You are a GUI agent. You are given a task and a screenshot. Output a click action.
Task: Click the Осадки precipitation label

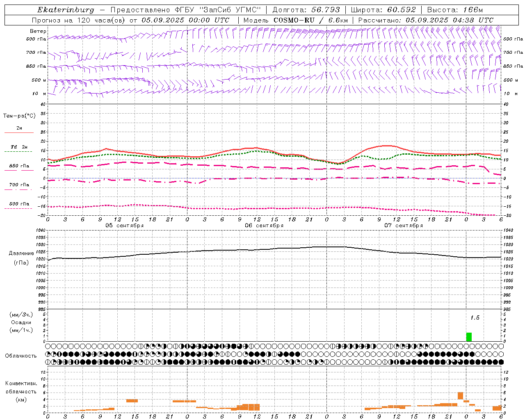[21, 322]
